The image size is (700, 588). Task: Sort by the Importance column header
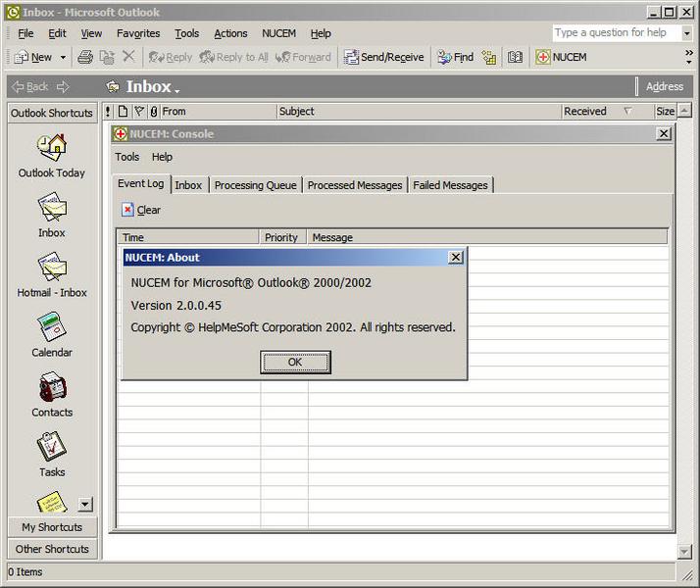pyautogui.click(x=108, y=111)
